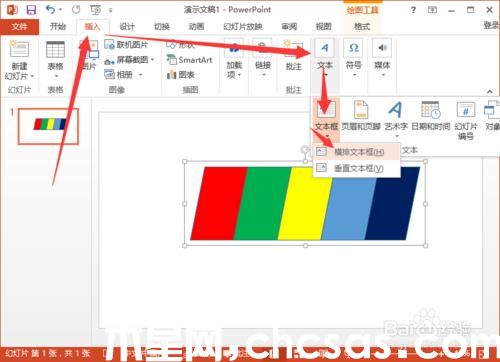
Task: Open the PowerPoint Help question mark
Action: (413, 10)
